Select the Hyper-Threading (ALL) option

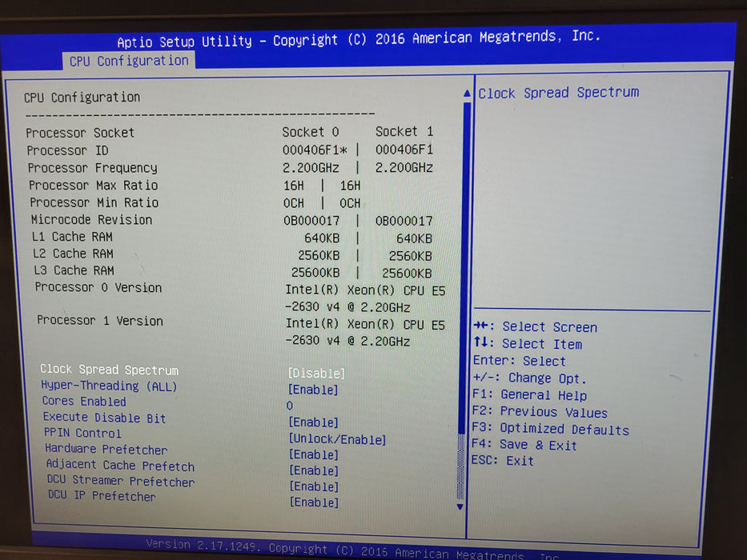point(109,386)
